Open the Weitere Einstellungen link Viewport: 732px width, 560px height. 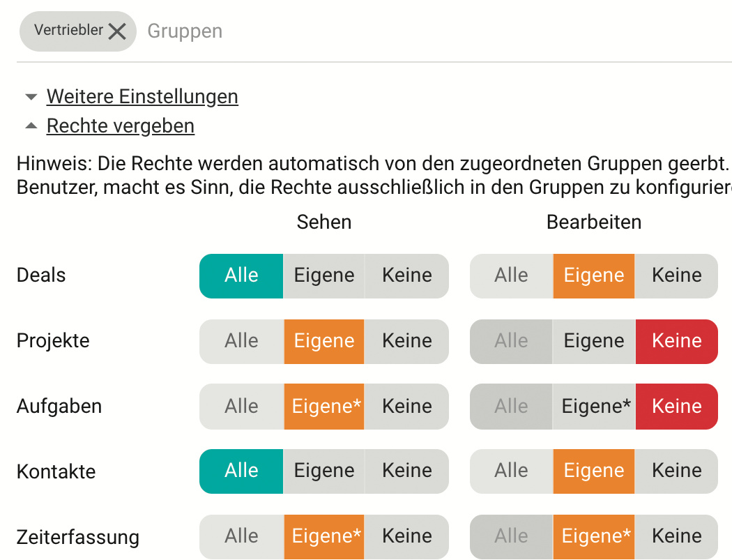[142, 96]
